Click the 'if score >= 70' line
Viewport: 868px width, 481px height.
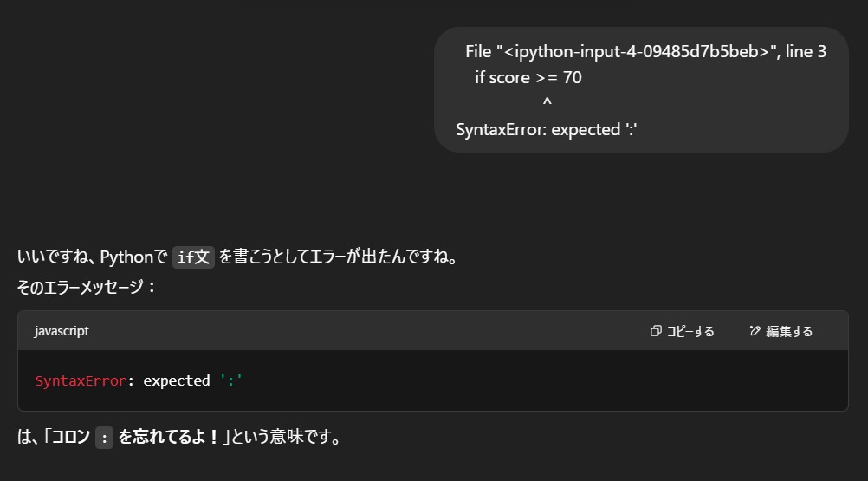(528, 78)
